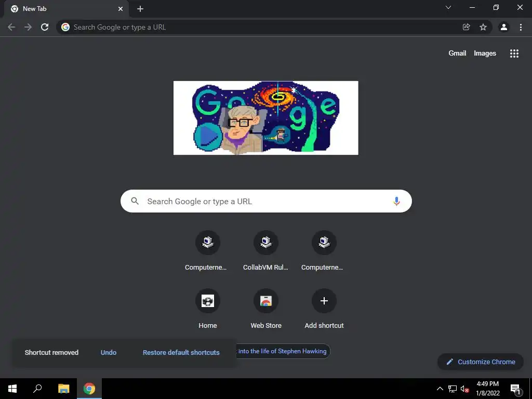
Task: Select the New Tab tab
Action: (66, 9)
